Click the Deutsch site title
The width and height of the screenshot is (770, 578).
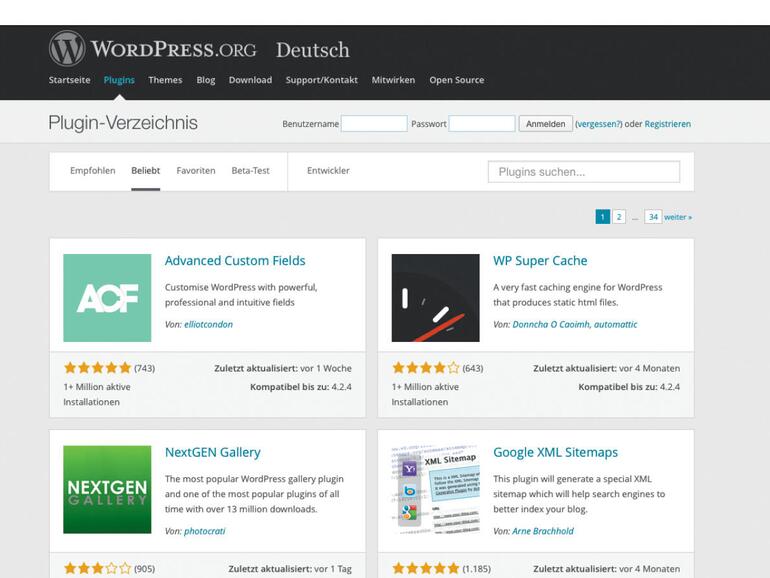313,50
